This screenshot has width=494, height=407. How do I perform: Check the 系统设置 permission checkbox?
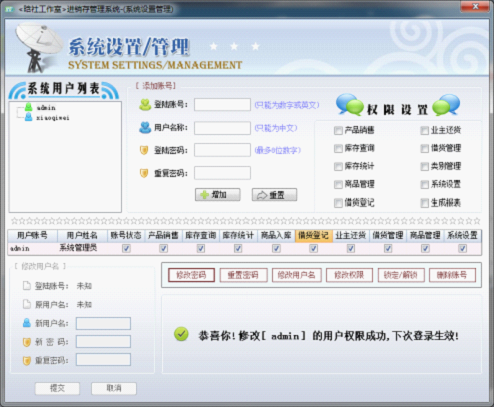[424, 185]
